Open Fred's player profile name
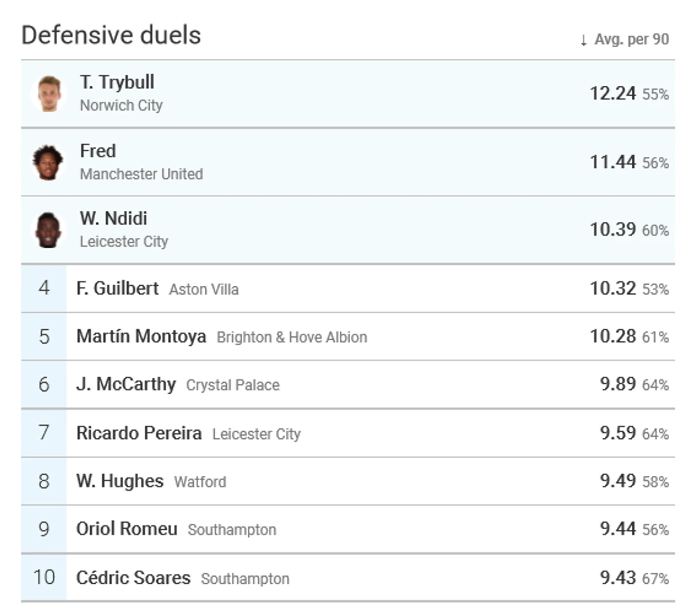692x616 pixels. coord(98,151)
